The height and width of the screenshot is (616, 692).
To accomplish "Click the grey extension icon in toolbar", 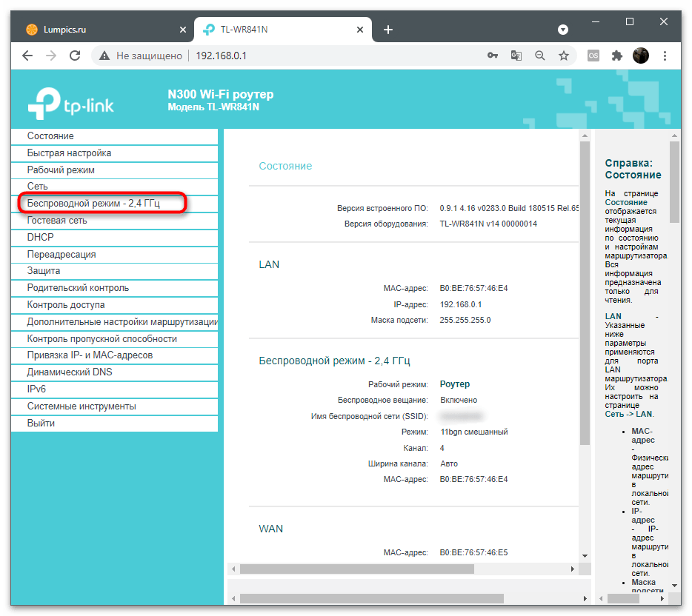I will click(593, 56).
